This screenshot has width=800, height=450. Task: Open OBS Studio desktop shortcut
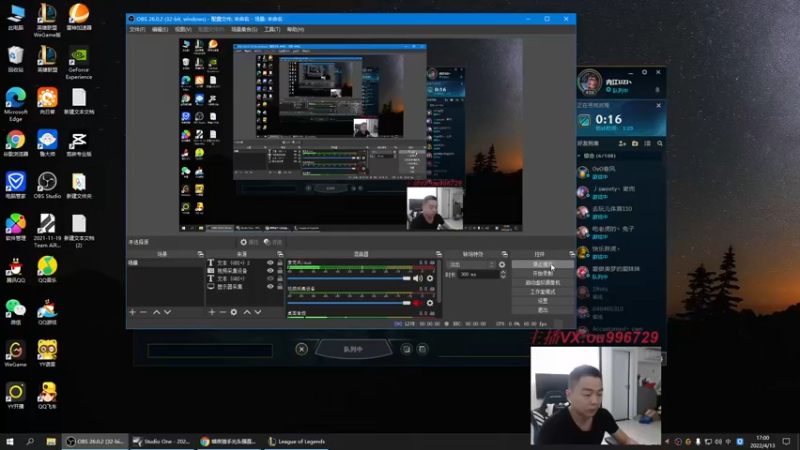[47, 185]
